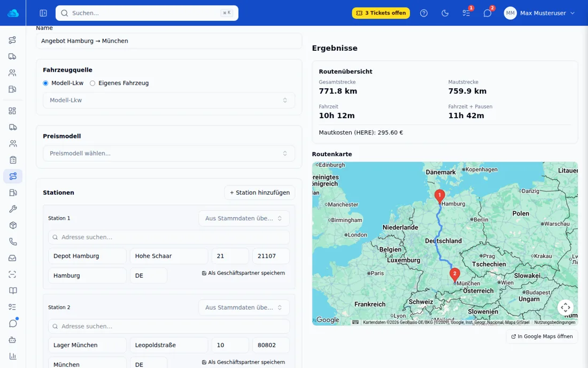Image resolution: width=588 pixels, height=368 pixels.
Task: Click In Google Maps öffnen
Action: click(x=542, y=336)
